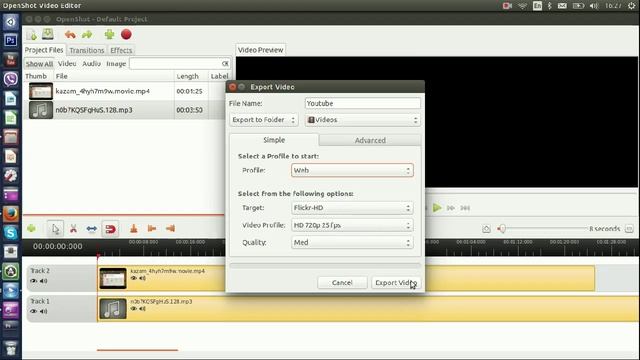Open Firefox from the Ubuntu dock
This screenshot has height=360, width=640.
tap(11, 213)
